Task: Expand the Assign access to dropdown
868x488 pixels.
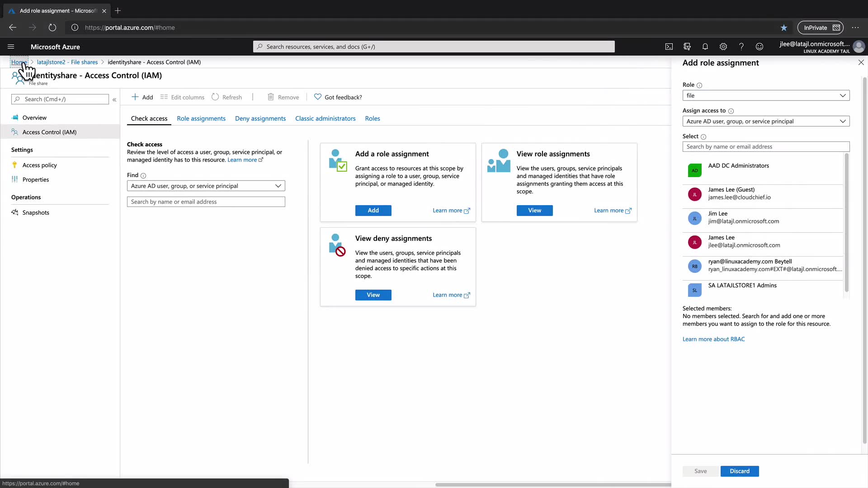Action: click(766, 121)
